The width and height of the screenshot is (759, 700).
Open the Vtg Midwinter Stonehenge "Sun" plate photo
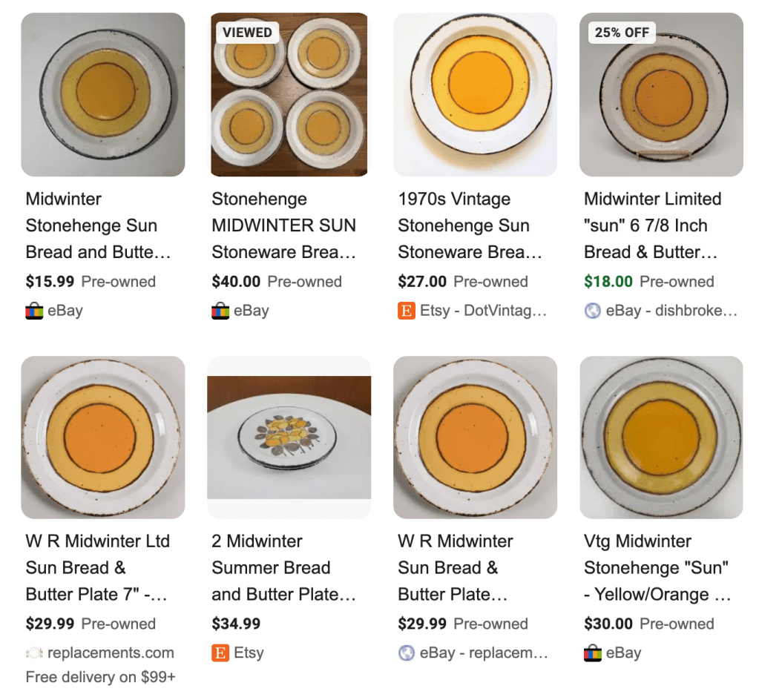point(661,437)
